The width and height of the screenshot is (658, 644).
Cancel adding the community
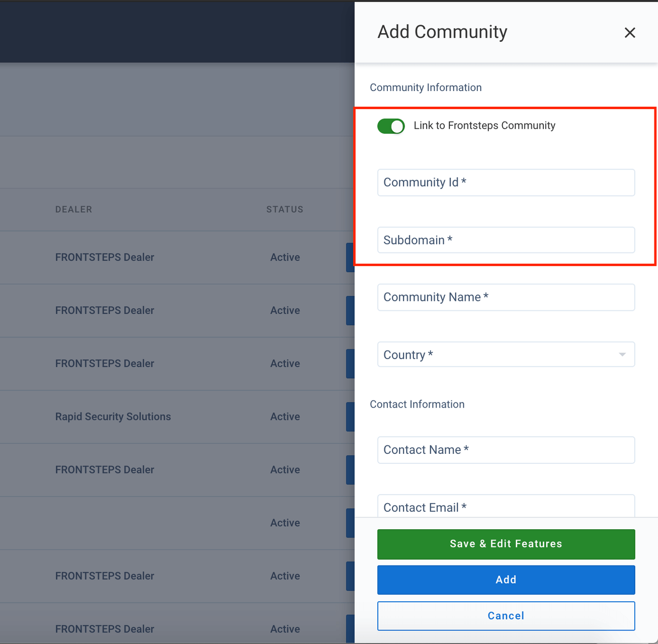point(506,616)
